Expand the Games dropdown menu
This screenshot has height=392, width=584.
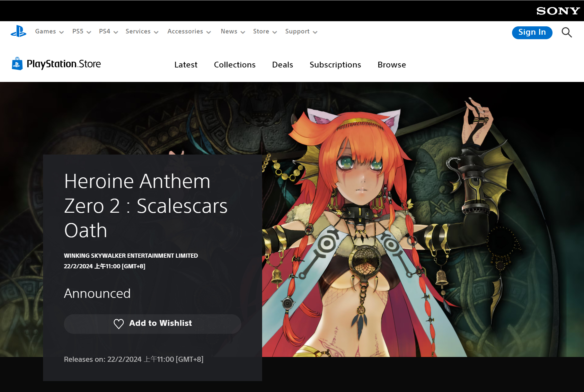pyautogui.click(x=49, y=31)
